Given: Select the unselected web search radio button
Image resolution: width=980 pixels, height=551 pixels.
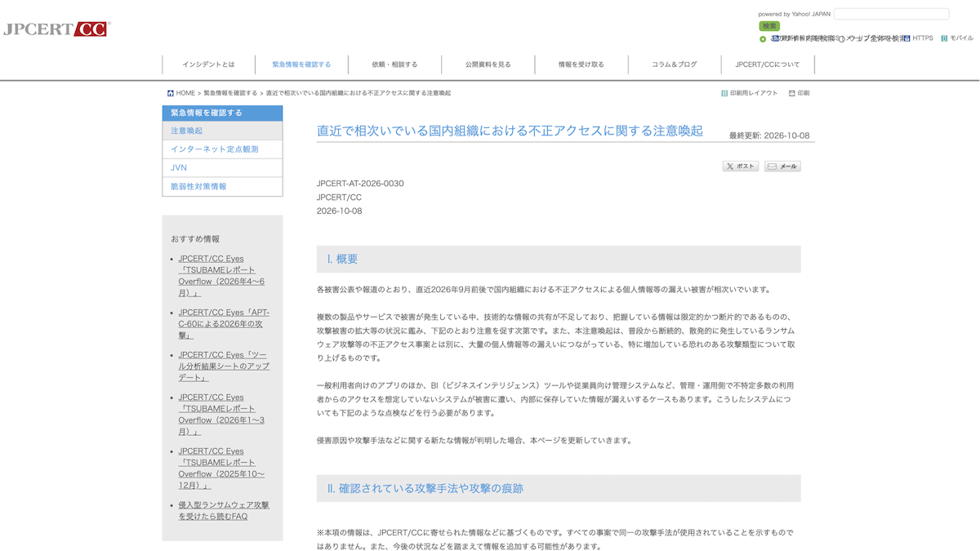Looking at the screenshot, I should point(842,39).
